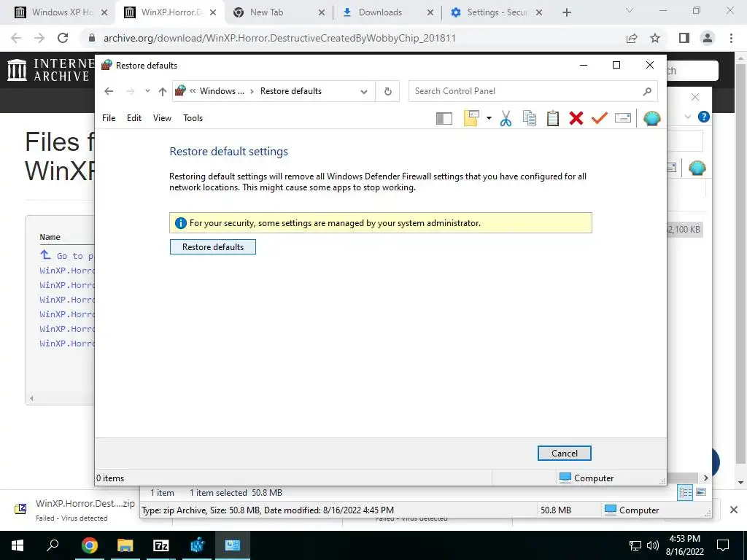Refresh the Restore defaults page

click(388, 91)
